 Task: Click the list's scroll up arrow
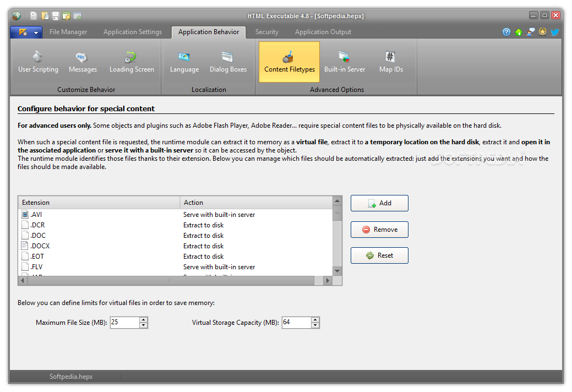pyautogui.click(x=337, y=201)
